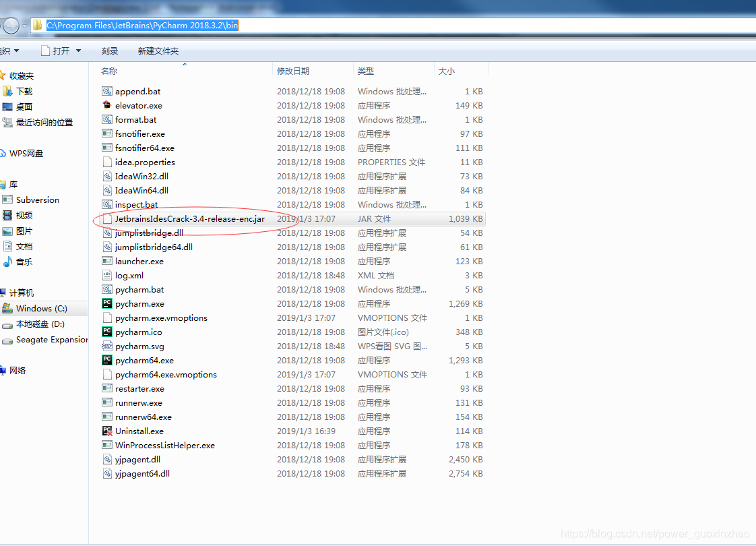Click the restarter.exe file icon
This screenshot has width=756, height=546.
click(107, 388)
